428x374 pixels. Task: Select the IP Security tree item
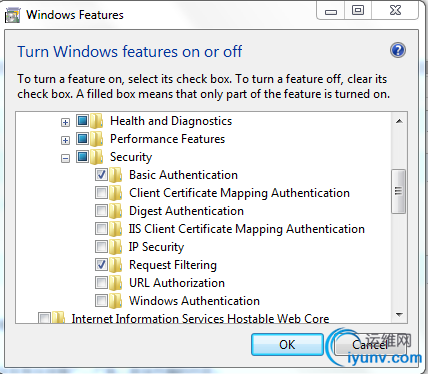156,247
